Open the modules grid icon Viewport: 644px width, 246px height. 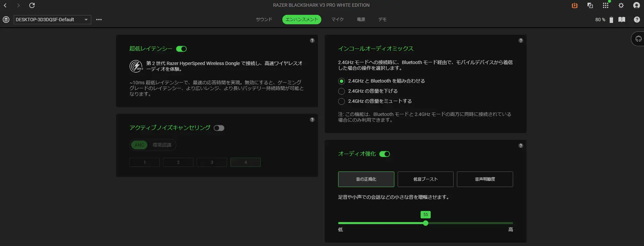coord(606,5)
